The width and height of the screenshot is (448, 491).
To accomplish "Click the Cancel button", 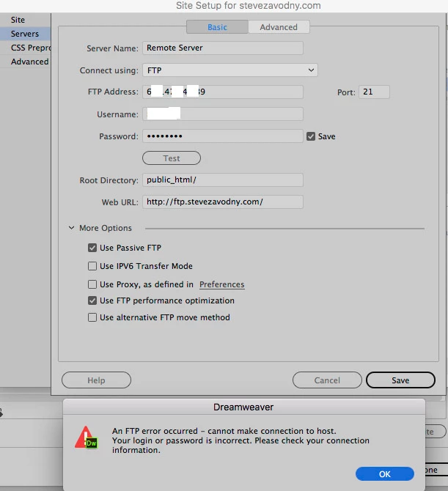I will [x=327, y=380].
